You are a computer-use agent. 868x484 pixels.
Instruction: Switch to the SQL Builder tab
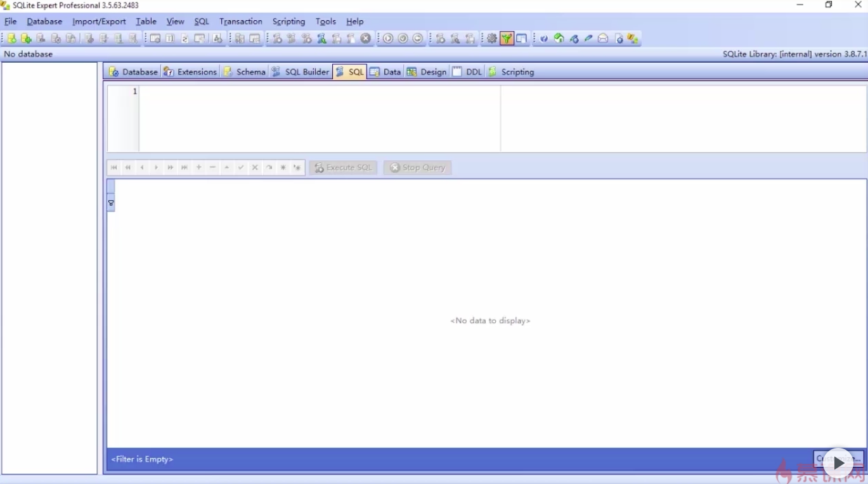click(x=300, y=72)
